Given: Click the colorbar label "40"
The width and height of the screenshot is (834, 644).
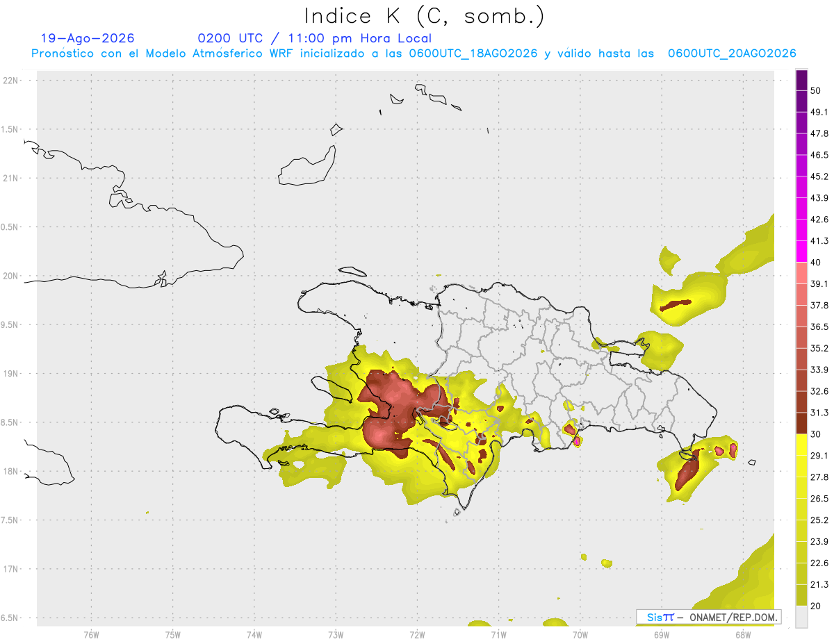Looking at the screenshot, I should point(816,263).
